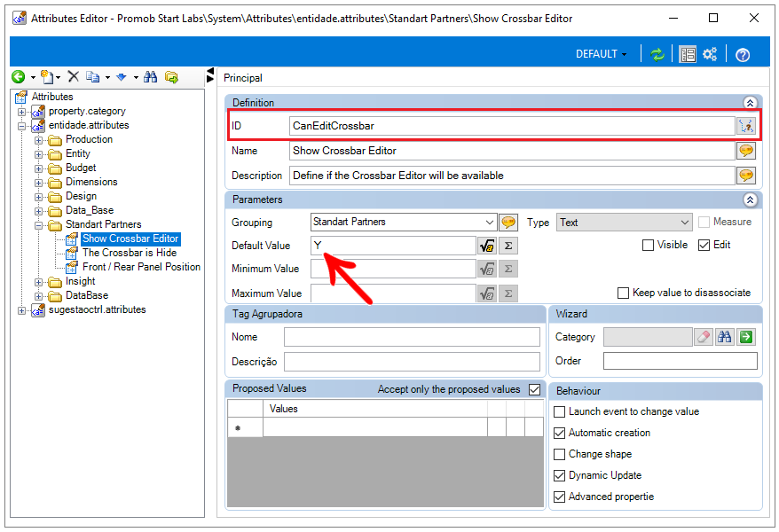Click formula icon beside Maximum Value
Image resolution: width=779 pixels, height=532 pixels.
[487, 293]
